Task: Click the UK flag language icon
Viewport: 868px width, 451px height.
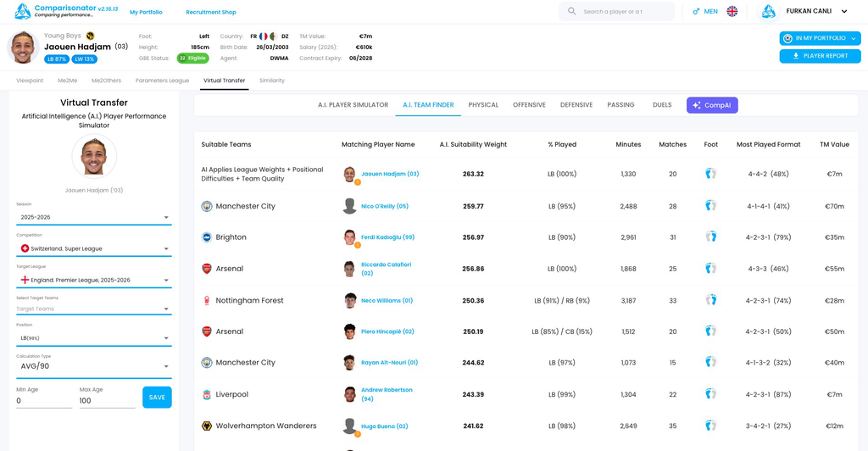Action: pyautogui.click(x=732, y=11)
